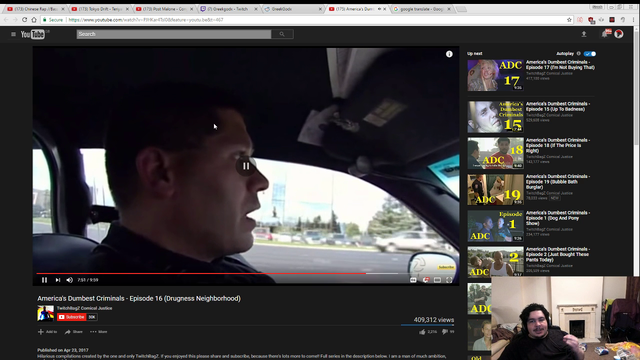Mute the video volume speaker icon

(x=69, y=280)
